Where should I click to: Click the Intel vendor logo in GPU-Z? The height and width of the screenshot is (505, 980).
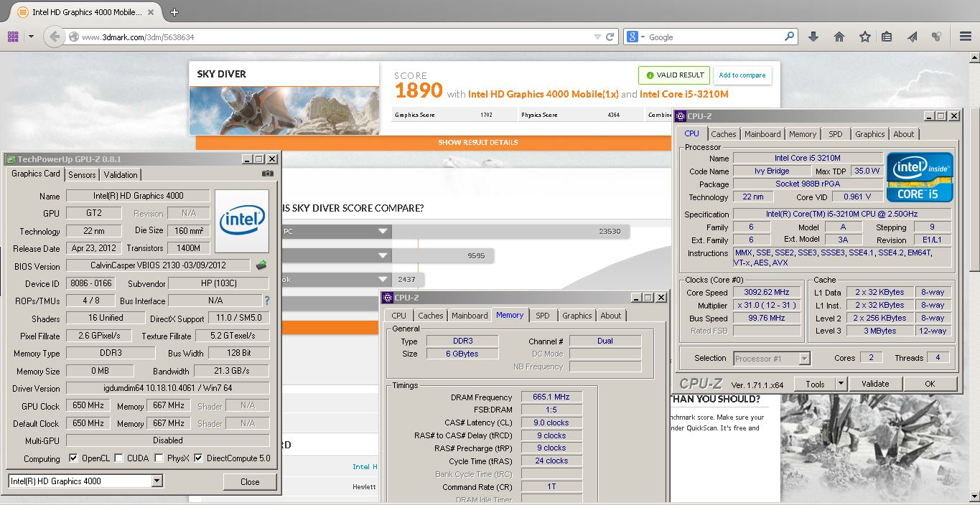coord(241,221)
